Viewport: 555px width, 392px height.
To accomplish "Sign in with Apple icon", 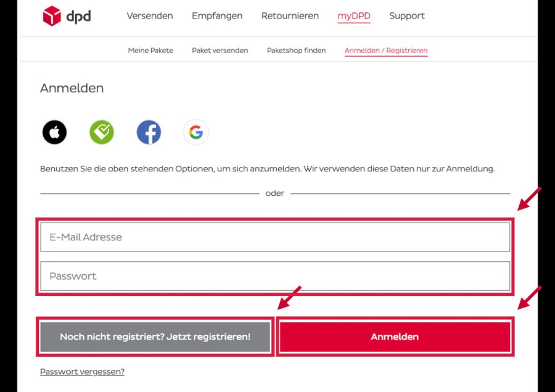I will click(x=54, y=133).
